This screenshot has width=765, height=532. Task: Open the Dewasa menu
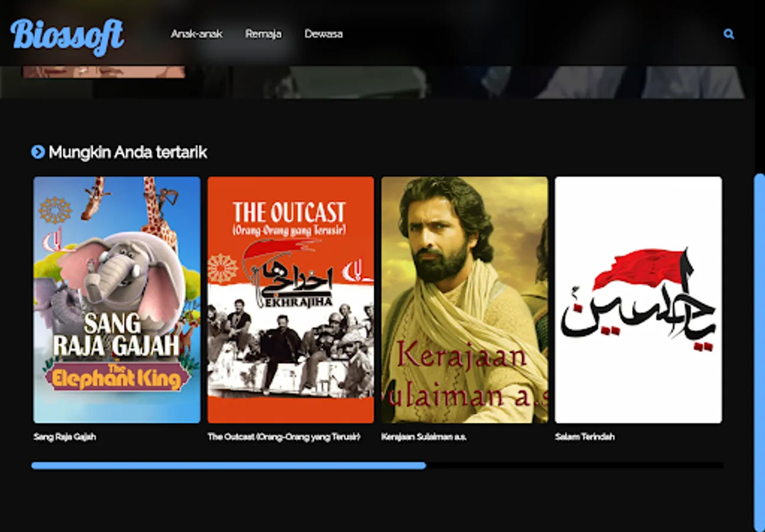point(323,34)
